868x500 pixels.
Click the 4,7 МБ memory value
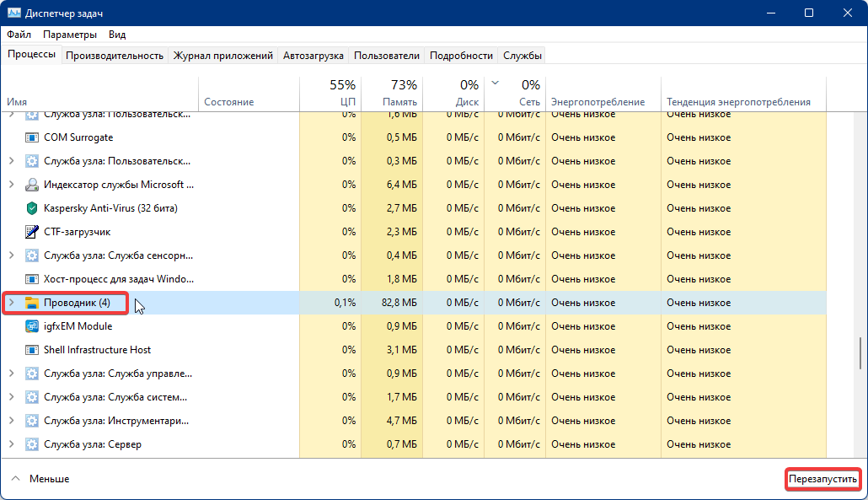click(x=401, y=421)
